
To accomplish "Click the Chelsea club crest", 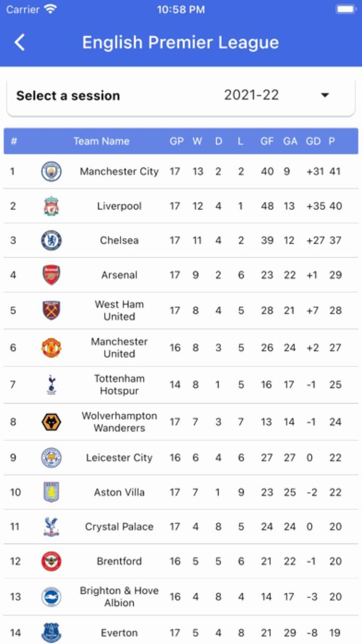I will (x=51, y=240).
